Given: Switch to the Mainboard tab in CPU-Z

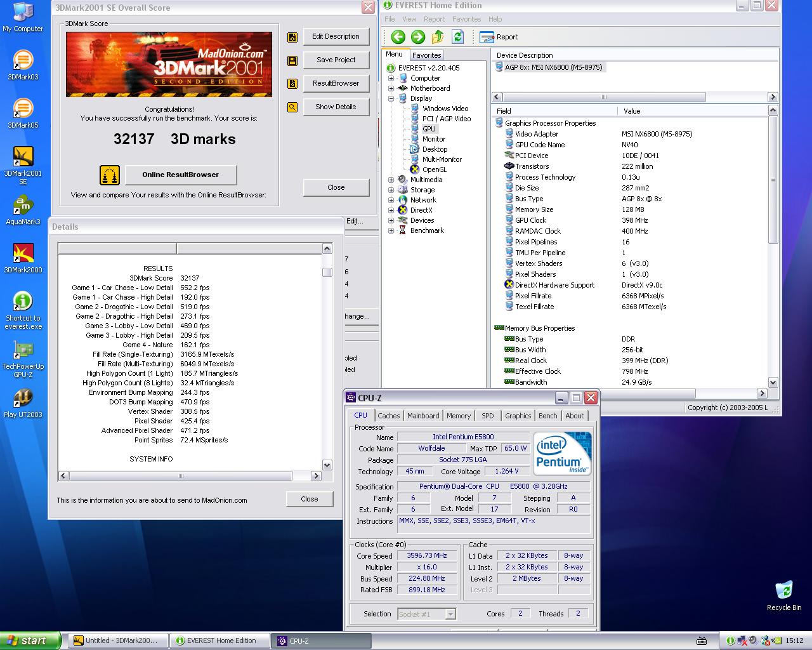Looking at the screenshot, I should (423, 416).
